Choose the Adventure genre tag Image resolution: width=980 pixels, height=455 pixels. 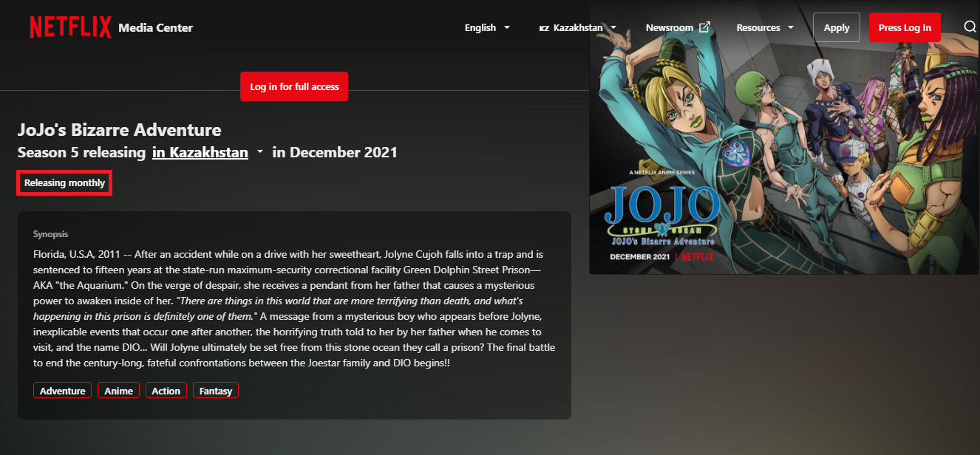pos(63,391)
